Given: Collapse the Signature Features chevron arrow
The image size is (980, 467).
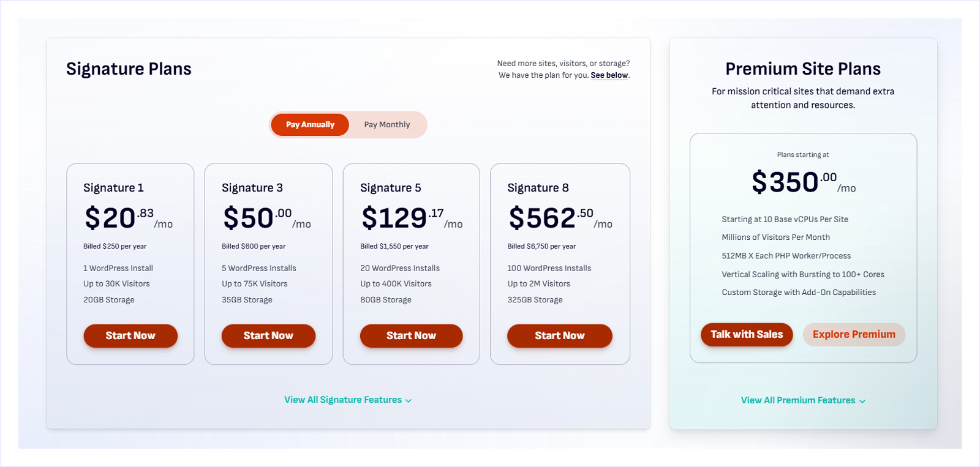Looking at the screenshot, I should (x=408, y=400).
